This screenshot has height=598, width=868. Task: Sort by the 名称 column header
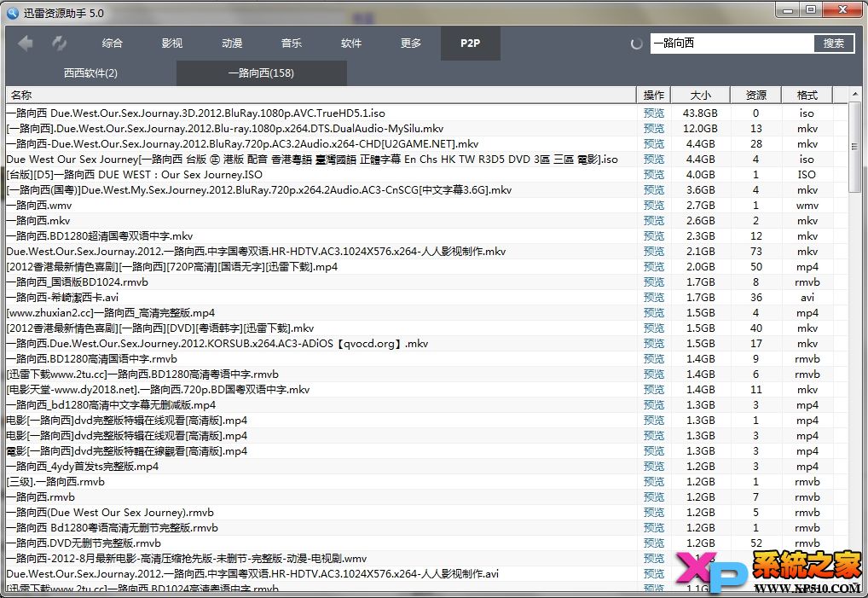[321, 96]
